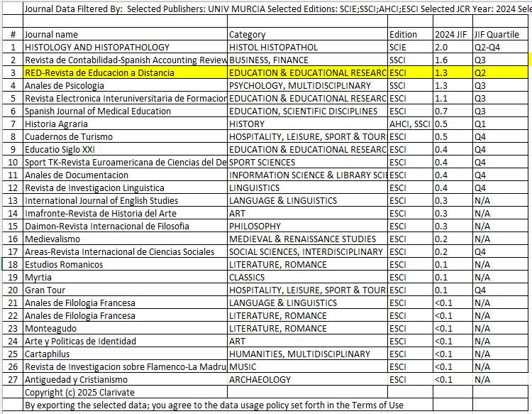Select the 'Journal name' header cell
532x414 pixels.
[x=125, y=34]
